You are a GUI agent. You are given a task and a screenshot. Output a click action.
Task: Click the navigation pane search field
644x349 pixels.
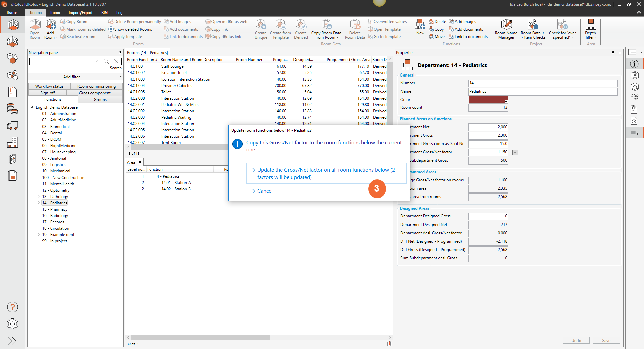(x=63, y=61)
